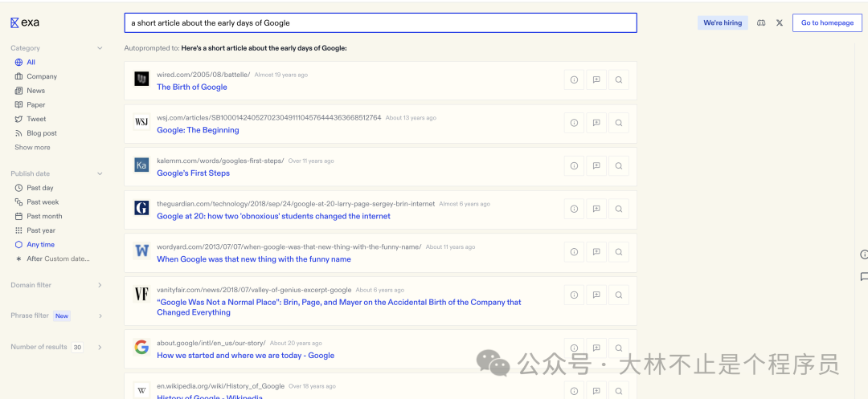Viewport: 868px width, 399px height.
Task: Open Google Was Not a Normal Place article
Action: pyautogui.click(x=339, y=307)
